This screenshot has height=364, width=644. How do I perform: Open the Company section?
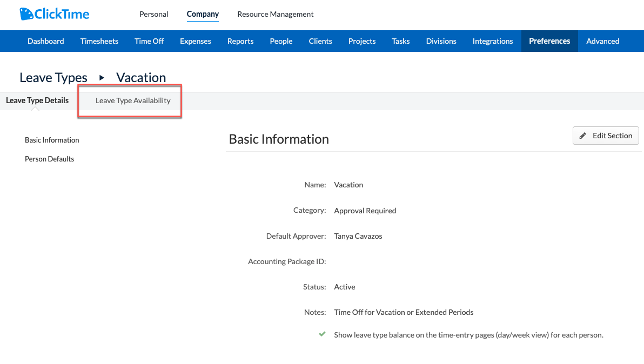pos(203,14)
